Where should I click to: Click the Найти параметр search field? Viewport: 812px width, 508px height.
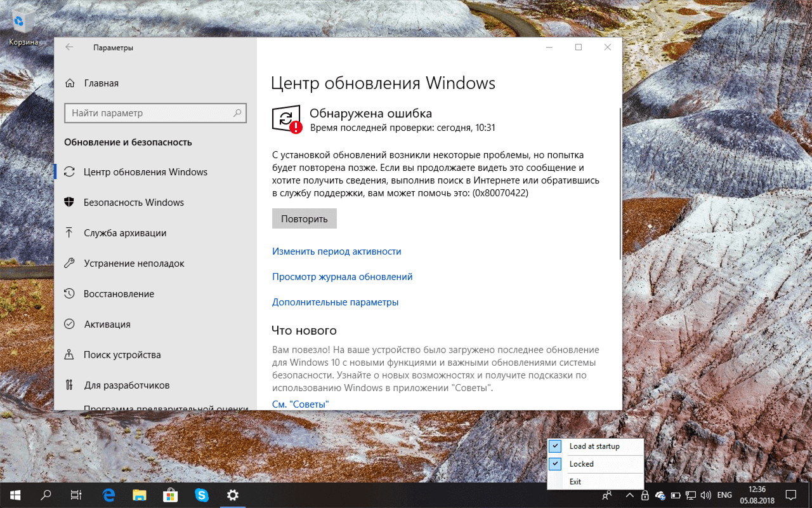(155, 113)
